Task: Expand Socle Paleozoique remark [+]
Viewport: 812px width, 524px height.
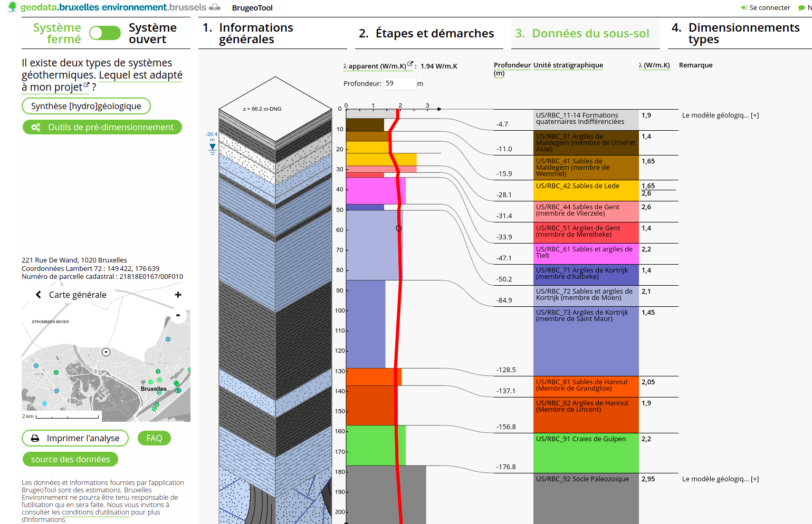Action: pyautogui.click(x=720, y=479)
